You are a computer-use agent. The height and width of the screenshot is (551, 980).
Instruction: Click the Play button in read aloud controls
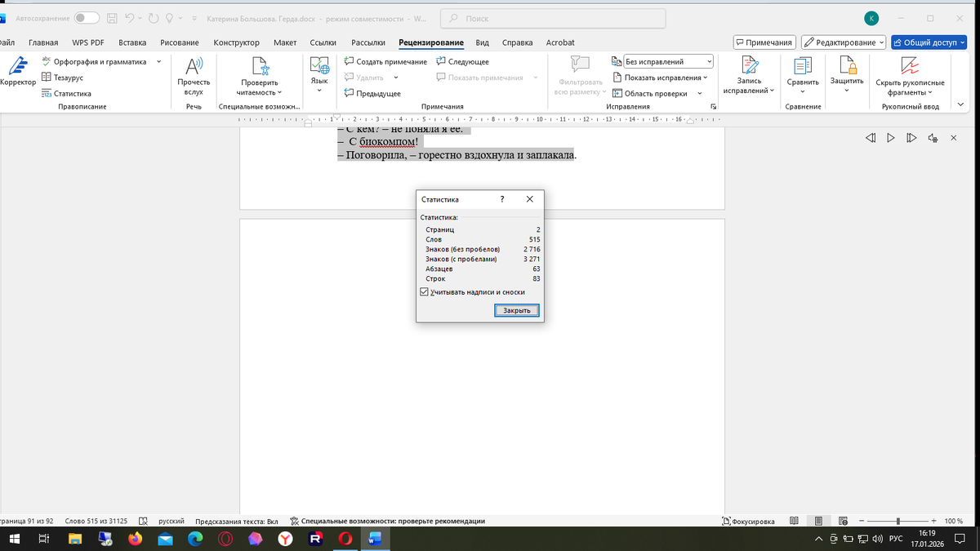pyautogui.click(x=891, y=139)
